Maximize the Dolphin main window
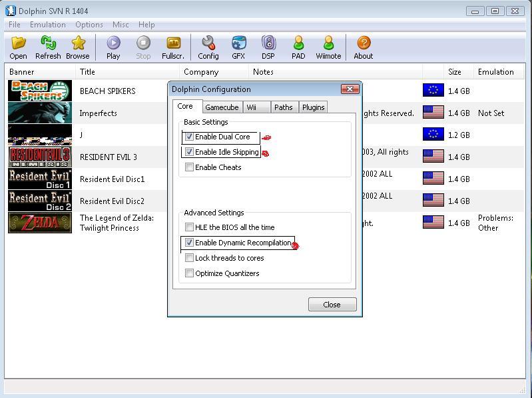The width and height of the screenshot is (532, 398). [495, 11]
